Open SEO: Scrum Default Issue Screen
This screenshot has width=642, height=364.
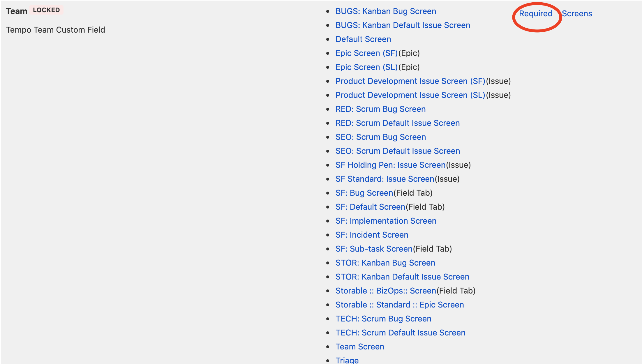[398, 151]
